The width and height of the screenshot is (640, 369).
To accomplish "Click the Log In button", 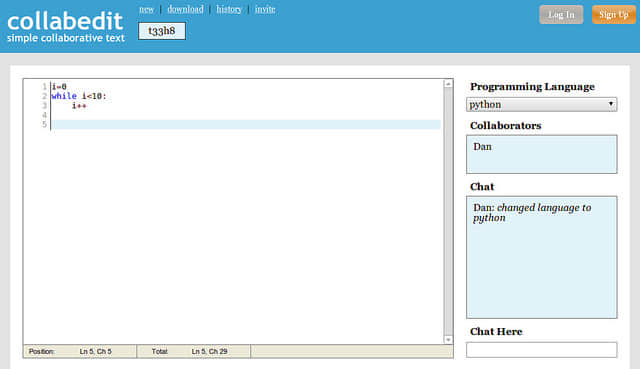I will pyautogui.click(x=561, y=15).
